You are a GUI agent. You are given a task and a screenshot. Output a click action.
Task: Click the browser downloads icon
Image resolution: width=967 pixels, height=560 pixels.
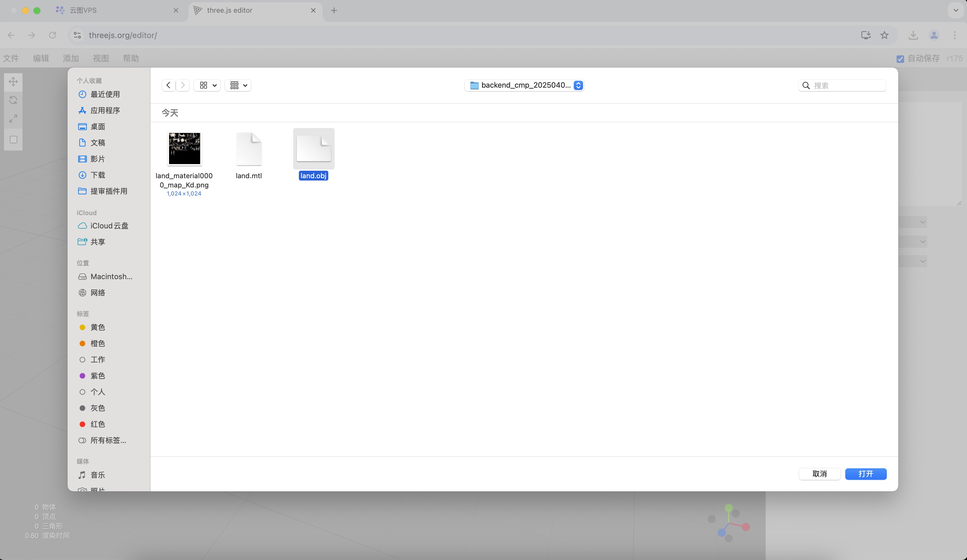click(913, 35)
